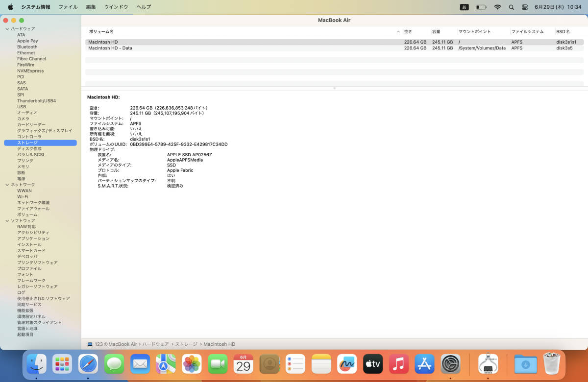
Task: Check the battery icon in menu bar
Action: pos(481,7)
